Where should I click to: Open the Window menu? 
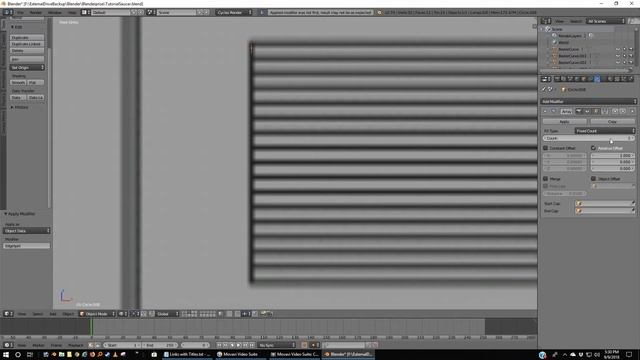coord(55,12)
